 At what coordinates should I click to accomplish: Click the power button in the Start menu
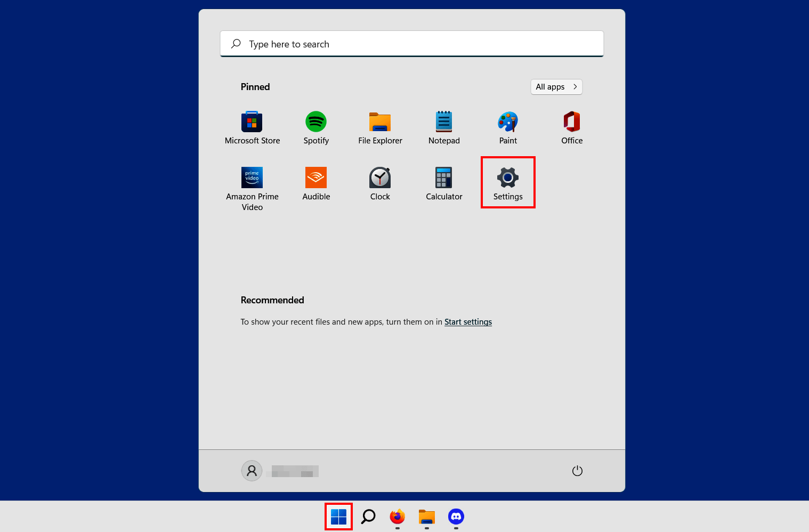point(577,471)
